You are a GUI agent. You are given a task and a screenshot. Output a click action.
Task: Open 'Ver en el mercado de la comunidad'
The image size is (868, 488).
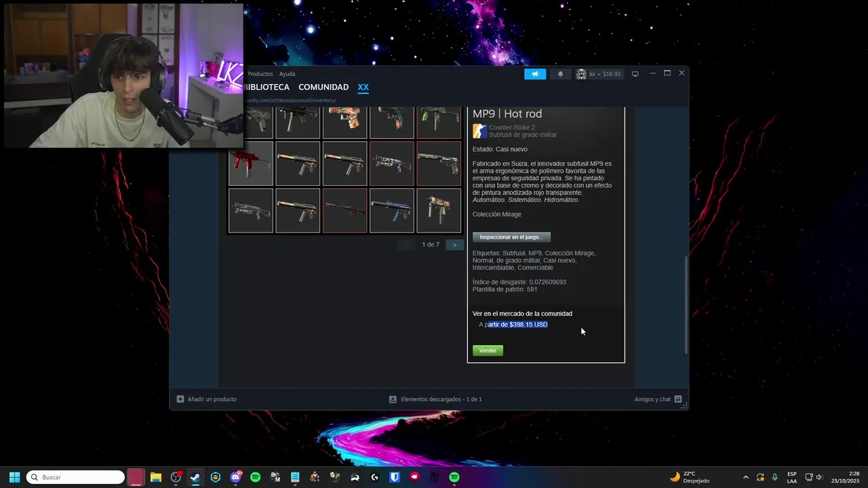point(522,314)
